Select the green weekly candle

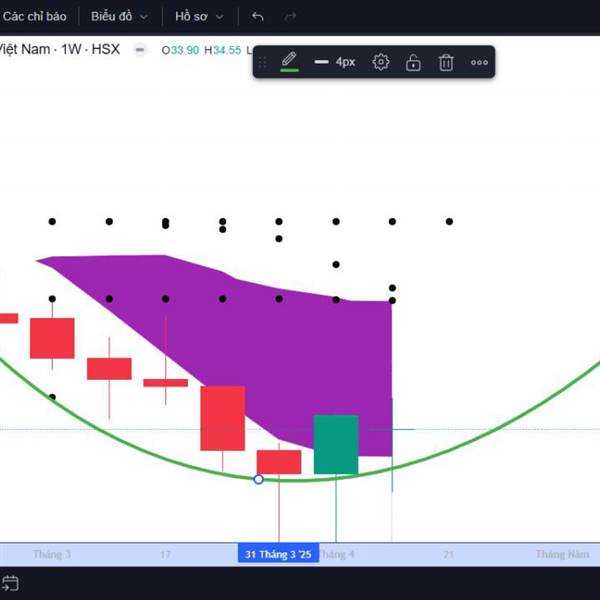[x=336, y=444]
